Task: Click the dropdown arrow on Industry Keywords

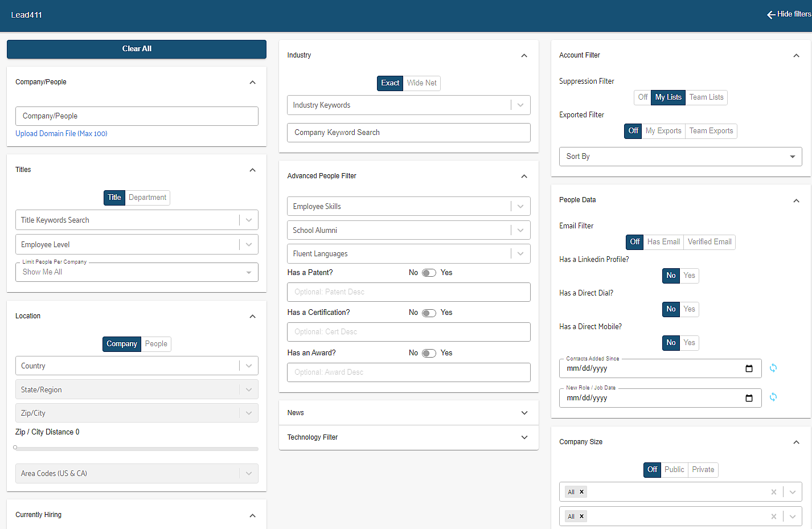Action: point(520,105)
